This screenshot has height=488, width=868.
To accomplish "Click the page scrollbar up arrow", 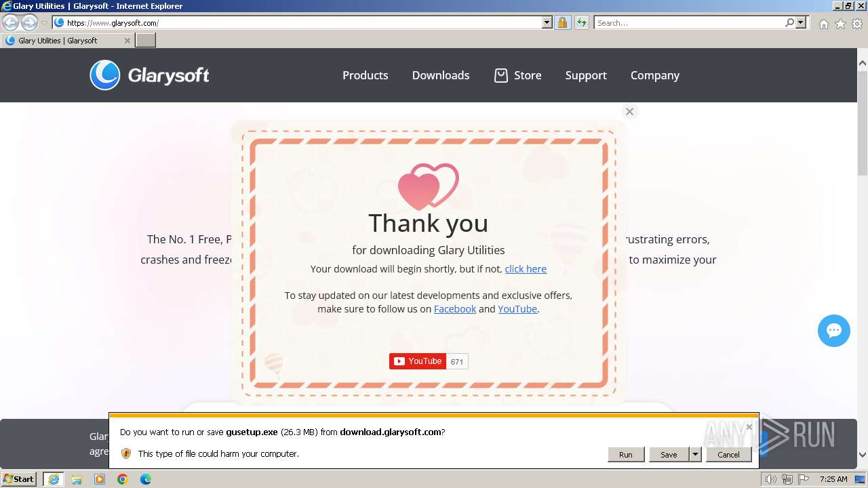I will 863,63.
